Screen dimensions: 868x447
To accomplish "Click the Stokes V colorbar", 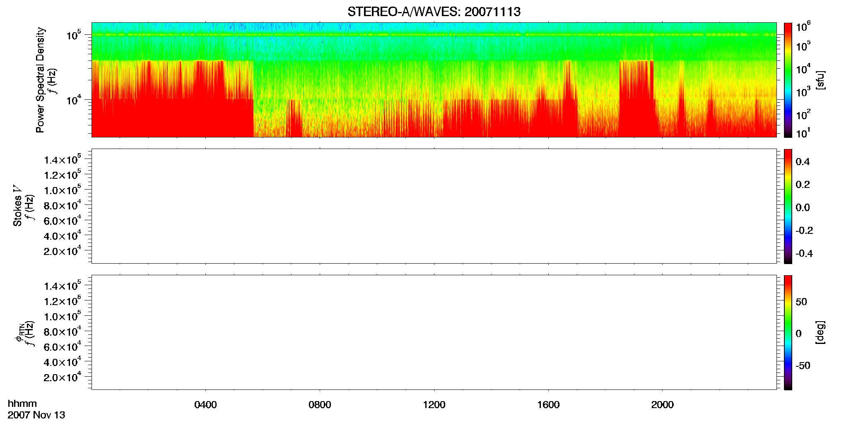I will 788,206.
